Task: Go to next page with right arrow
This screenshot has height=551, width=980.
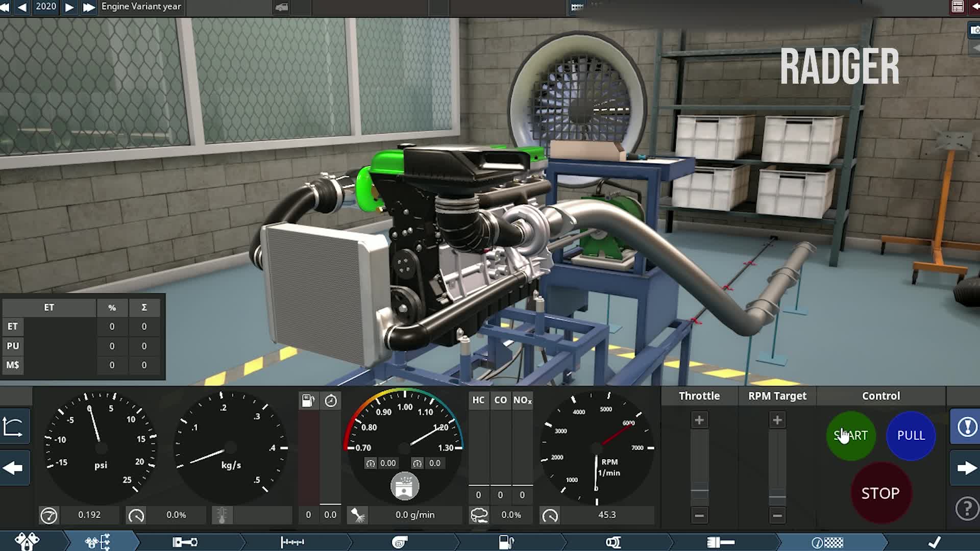Action: click(966, 468)
